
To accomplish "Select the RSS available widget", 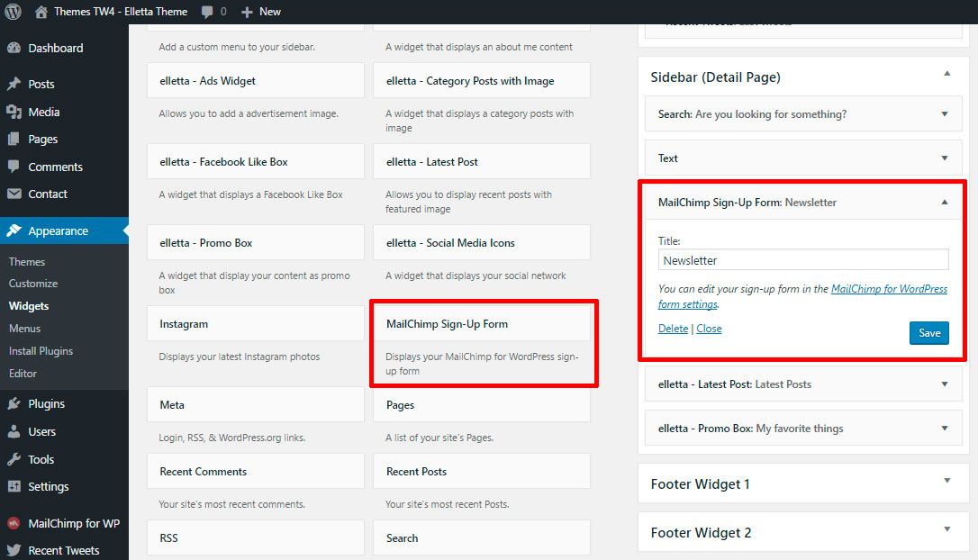I will pos(256,537).
